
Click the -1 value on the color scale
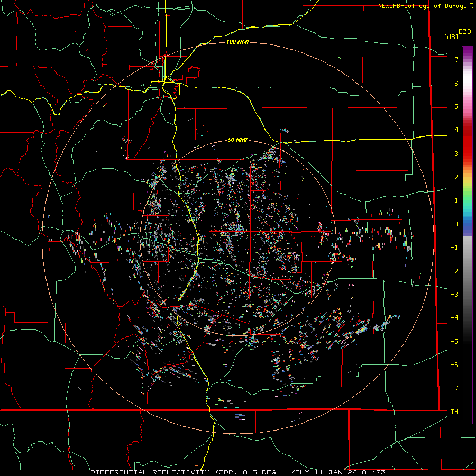click(454, 248)
